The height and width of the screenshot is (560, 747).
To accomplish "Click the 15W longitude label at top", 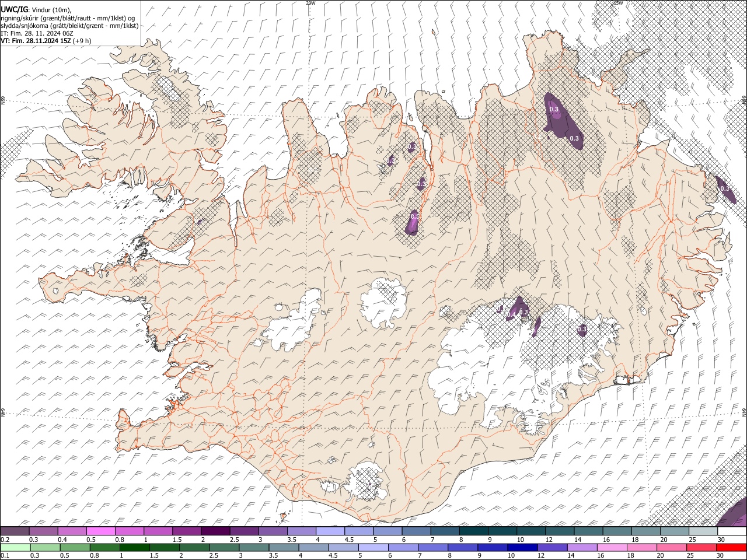I will click(x=619, y=3).
